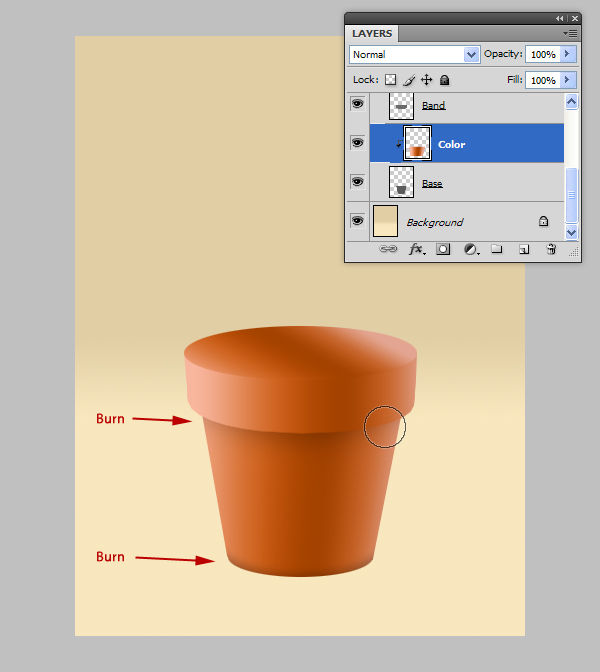Select the Layers tab
The image size is (600, 672).
click(x=372, y=33)
